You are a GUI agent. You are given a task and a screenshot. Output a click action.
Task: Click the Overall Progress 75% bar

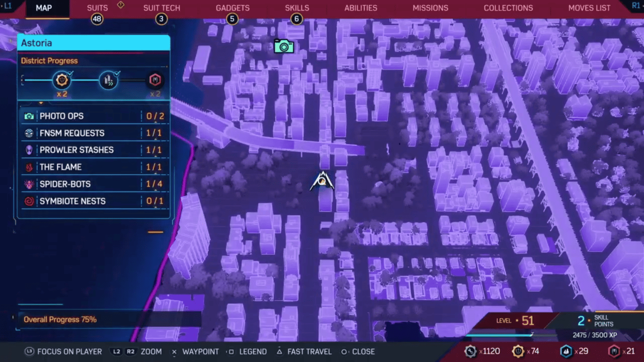pos(60,319)
